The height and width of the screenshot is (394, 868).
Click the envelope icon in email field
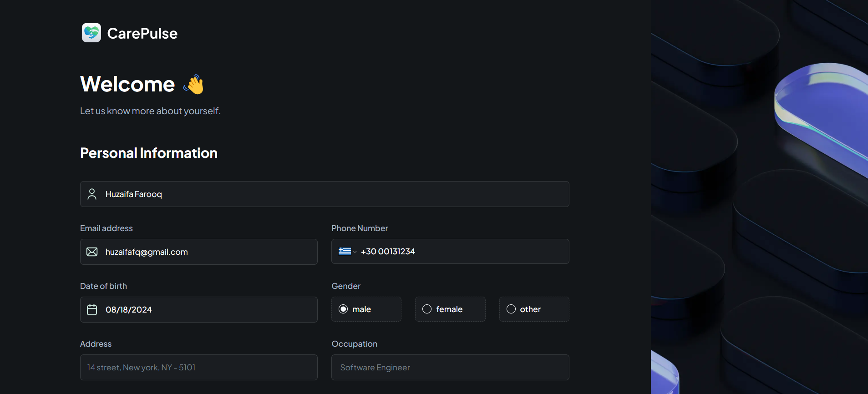[92, 252]
